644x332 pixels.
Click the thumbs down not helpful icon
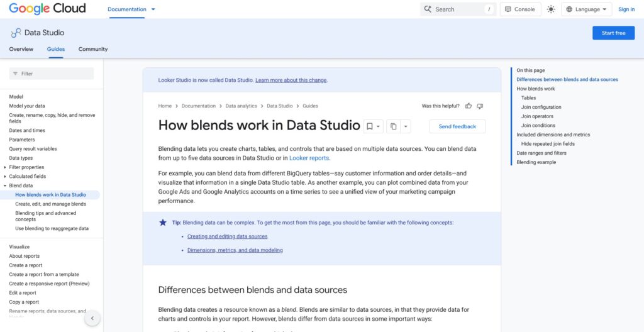(x=480, y=106)
